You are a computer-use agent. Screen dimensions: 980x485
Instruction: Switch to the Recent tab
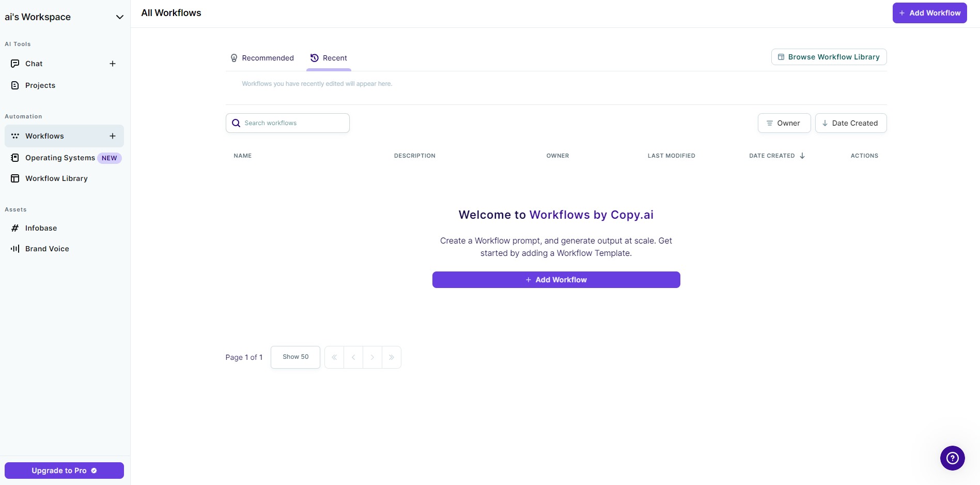(x=329, y=58)
